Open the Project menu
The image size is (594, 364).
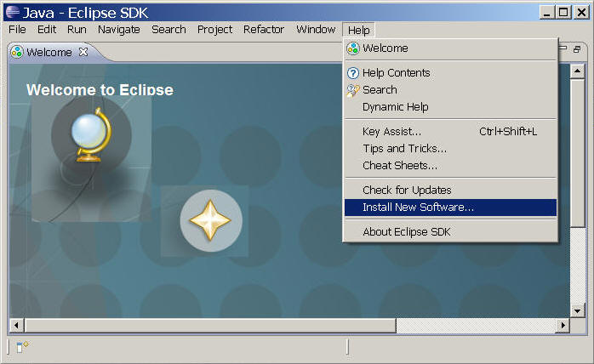coord(214,30)
